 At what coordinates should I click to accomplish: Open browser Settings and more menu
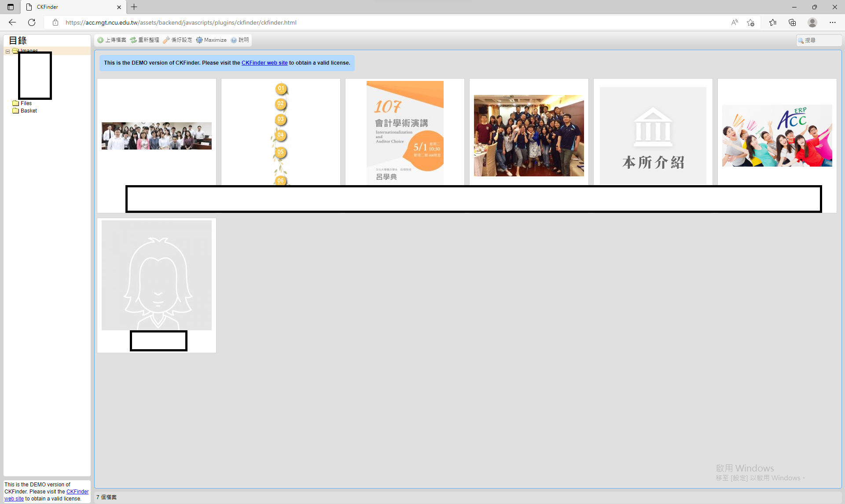[x=833, y=22]
